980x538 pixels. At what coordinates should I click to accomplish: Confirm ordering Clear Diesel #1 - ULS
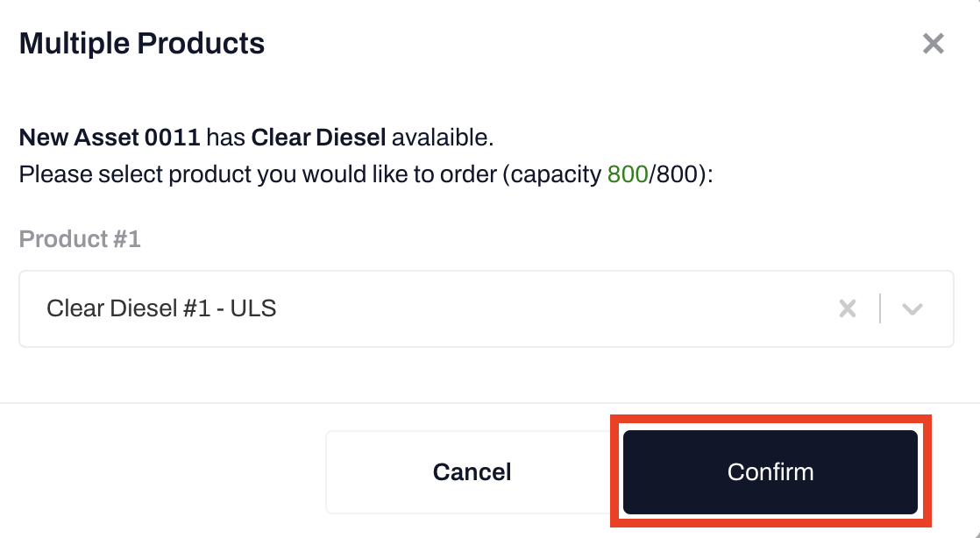point(770,471)
